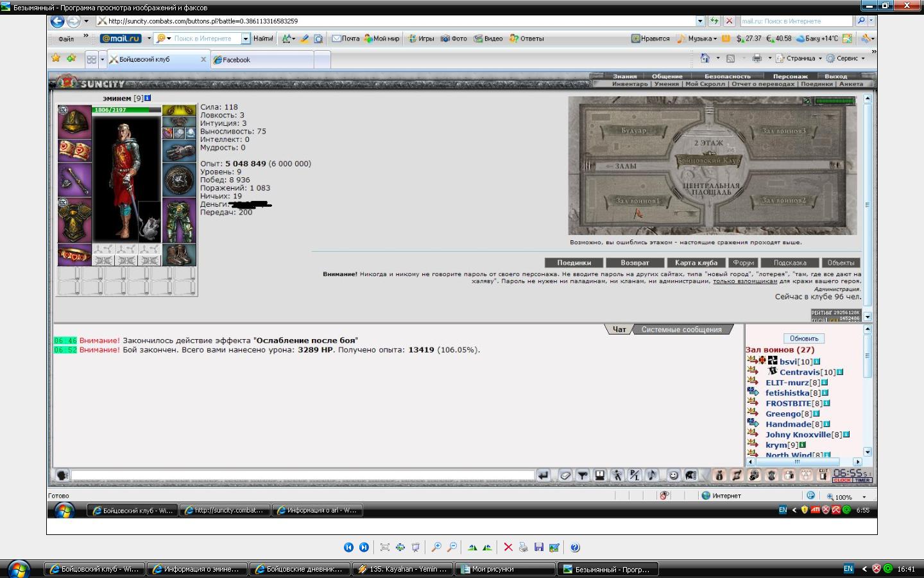Click the image viewer Print icon

click(524, 547)
